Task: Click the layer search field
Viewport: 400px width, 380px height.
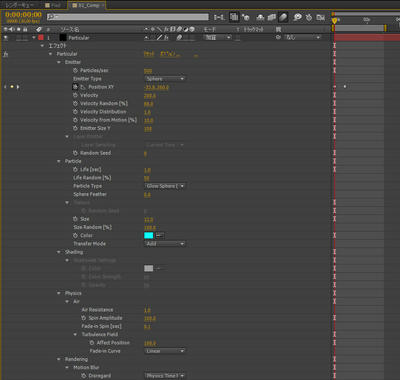Action: [128, 17]
